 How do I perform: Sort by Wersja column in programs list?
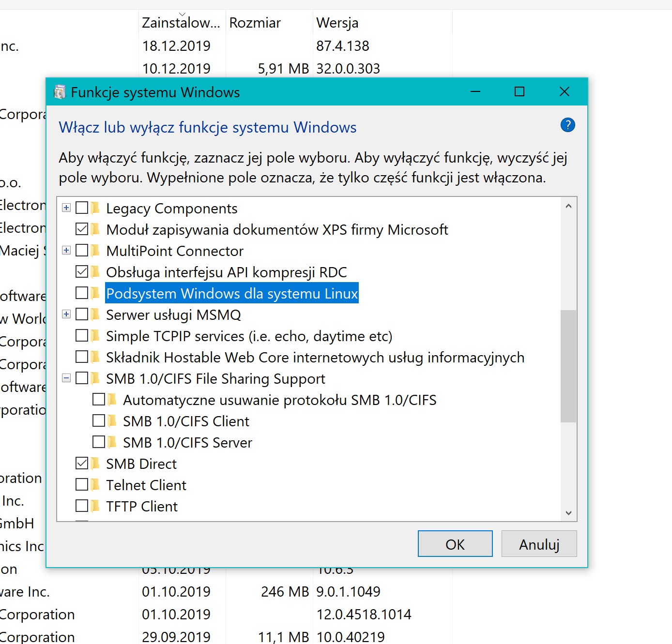coord(382,22)
